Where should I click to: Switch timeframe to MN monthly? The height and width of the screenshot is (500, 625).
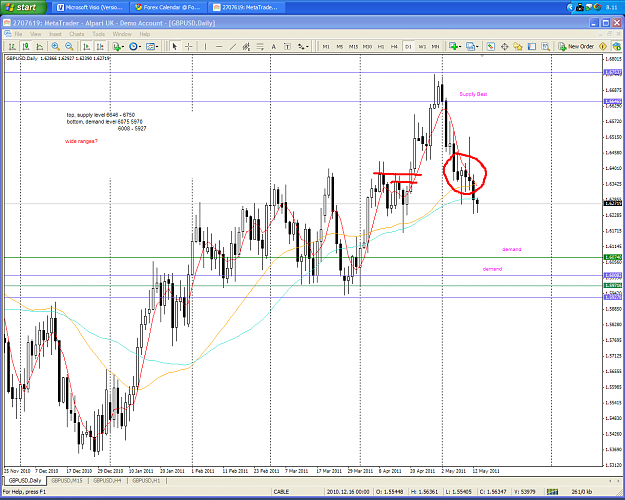coord(435,47)
